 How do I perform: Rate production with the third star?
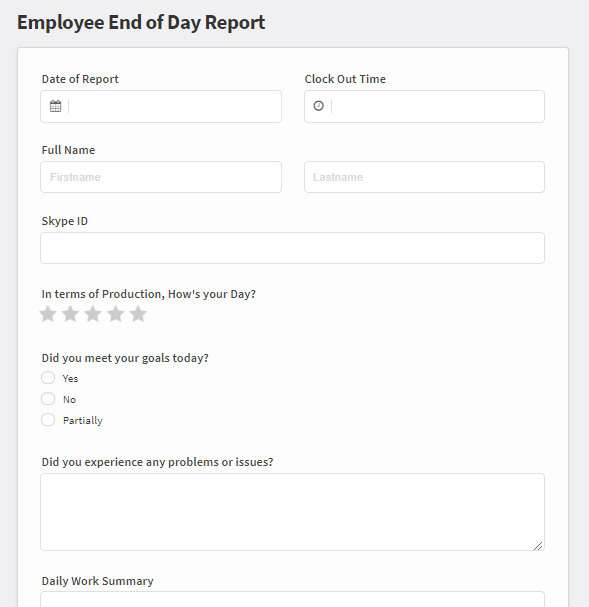[93, 314]
